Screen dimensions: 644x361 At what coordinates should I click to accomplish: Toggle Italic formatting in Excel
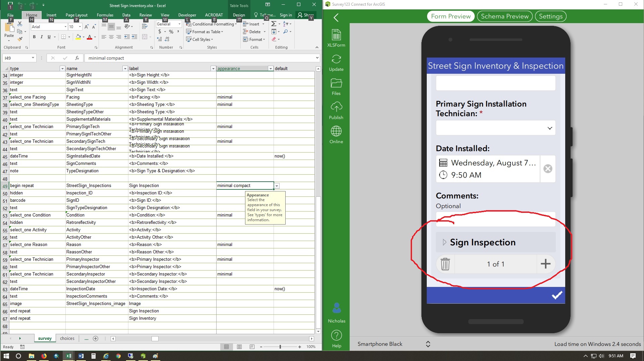pyautogui.click(x=42, y=37)
